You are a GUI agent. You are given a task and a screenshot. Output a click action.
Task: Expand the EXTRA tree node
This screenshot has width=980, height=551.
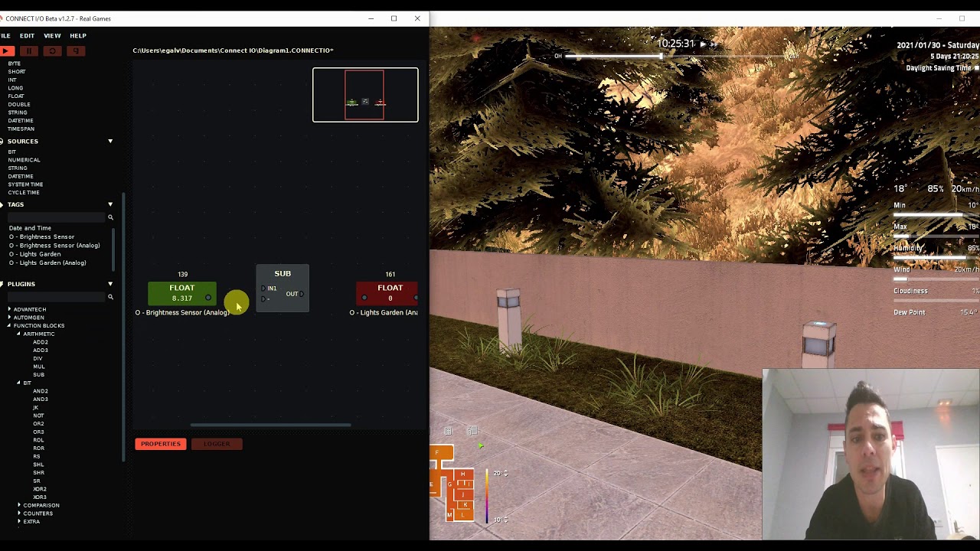pos(19,522)
